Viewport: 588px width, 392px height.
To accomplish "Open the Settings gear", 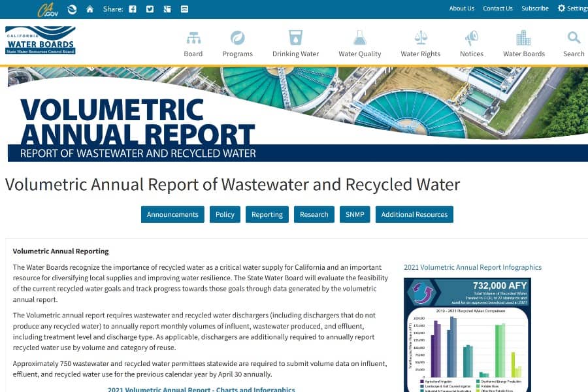I will (x=572, y=8).
